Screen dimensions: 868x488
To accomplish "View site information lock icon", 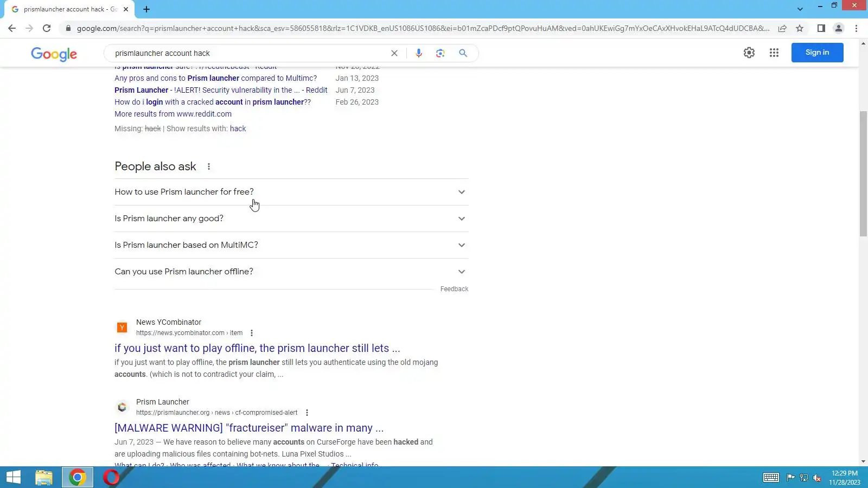I will (x=68, y=28).
